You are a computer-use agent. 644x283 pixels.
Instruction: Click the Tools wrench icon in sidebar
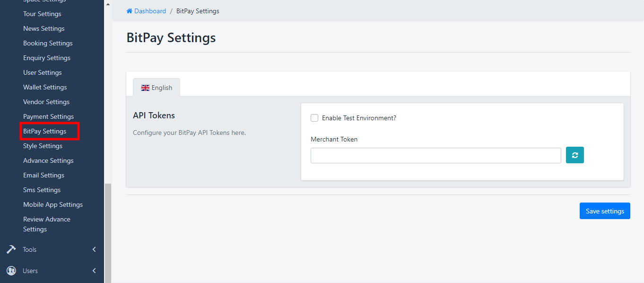tap(11, 249)
